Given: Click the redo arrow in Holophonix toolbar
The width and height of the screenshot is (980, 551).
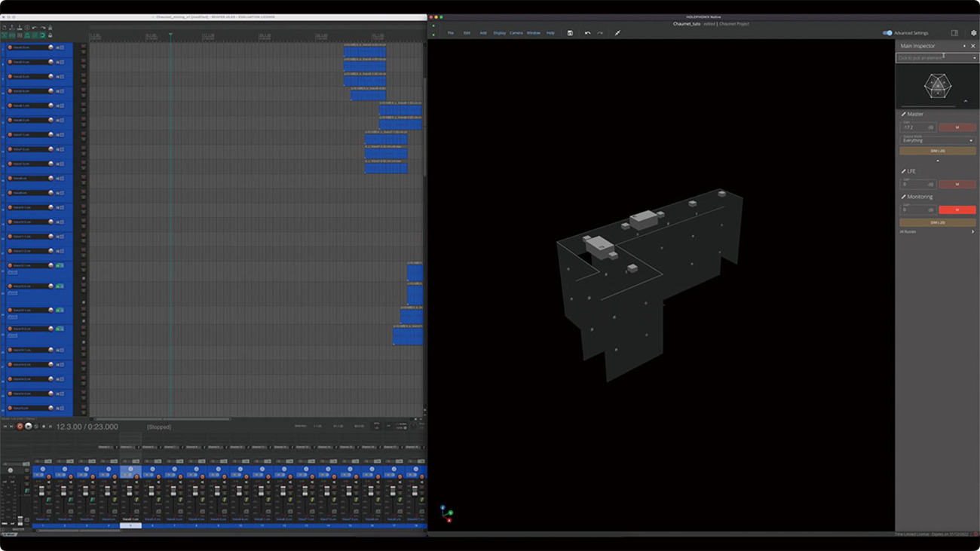Looking at the screenshot, I should click(x=600, y=33).
